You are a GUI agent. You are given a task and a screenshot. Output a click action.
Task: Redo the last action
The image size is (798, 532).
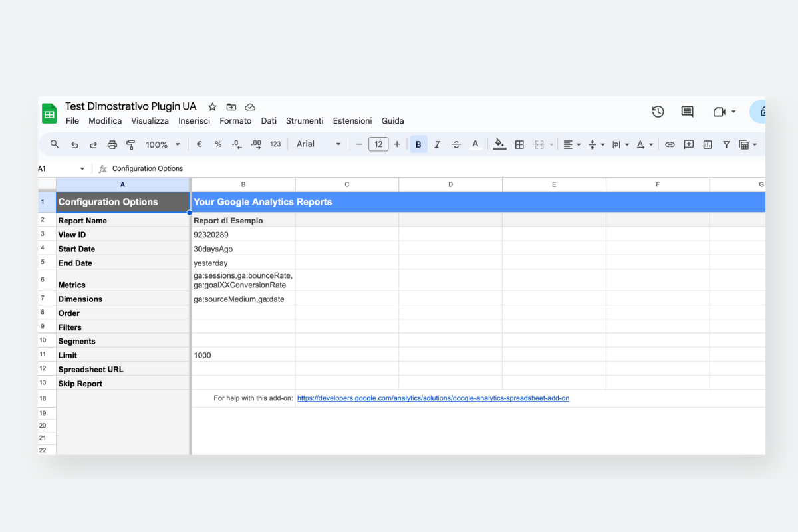click(93, 144)
